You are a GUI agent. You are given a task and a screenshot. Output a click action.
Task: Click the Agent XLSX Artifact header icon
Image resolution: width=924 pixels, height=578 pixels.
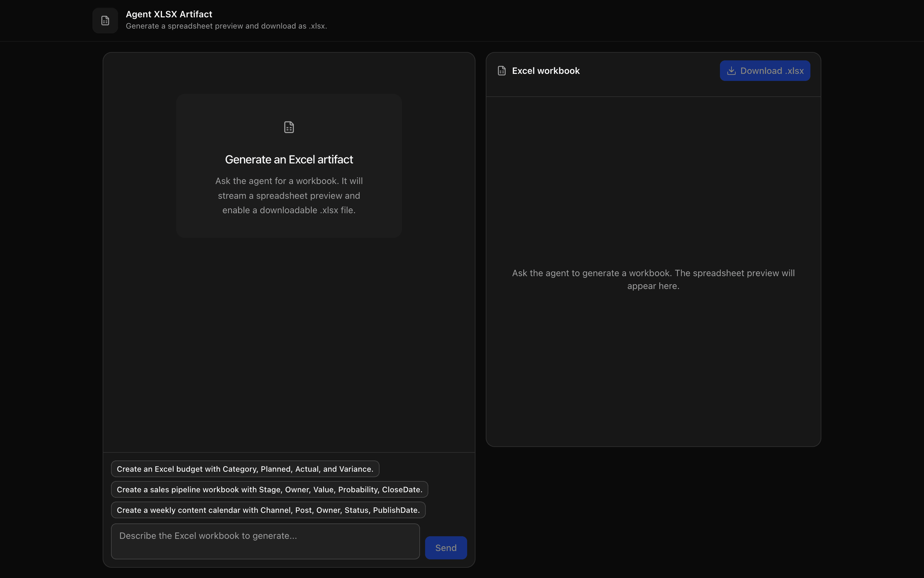click(x=105, y=21)
